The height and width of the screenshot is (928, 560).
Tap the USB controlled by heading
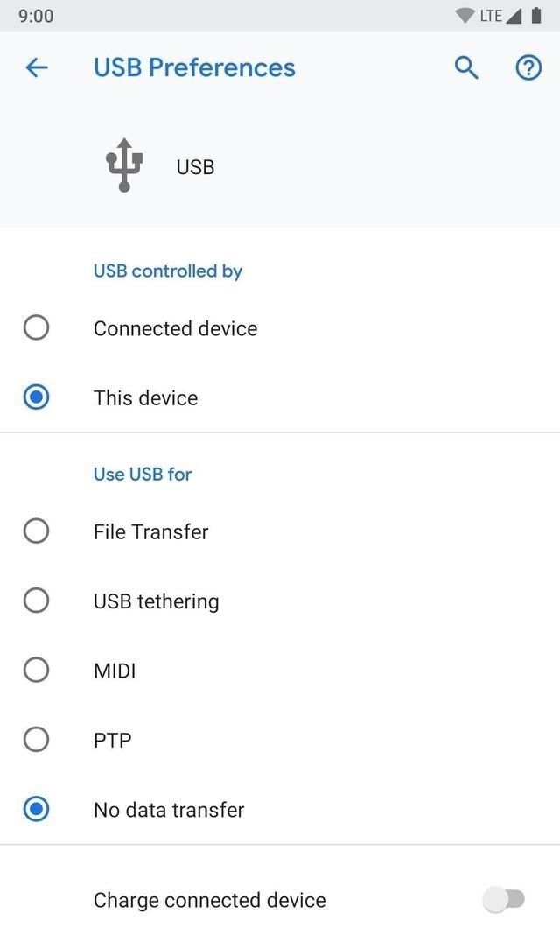168,271
